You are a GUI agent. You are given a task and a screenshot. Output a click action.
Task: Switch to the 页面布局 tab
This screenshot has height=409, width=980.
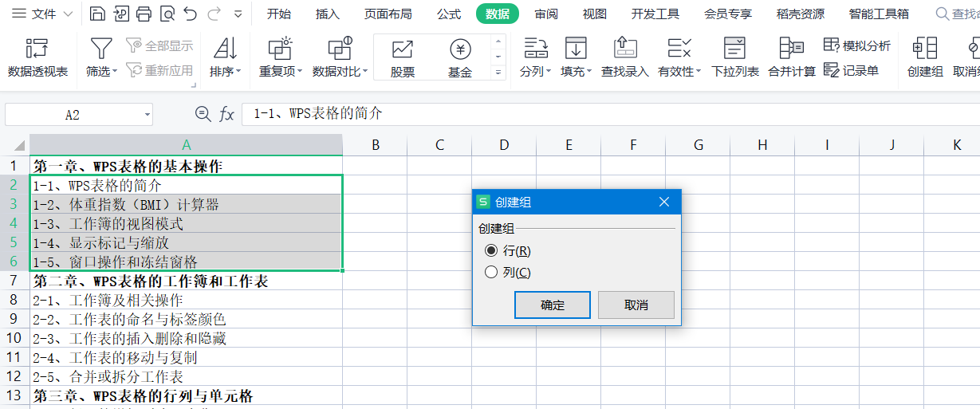388,14
